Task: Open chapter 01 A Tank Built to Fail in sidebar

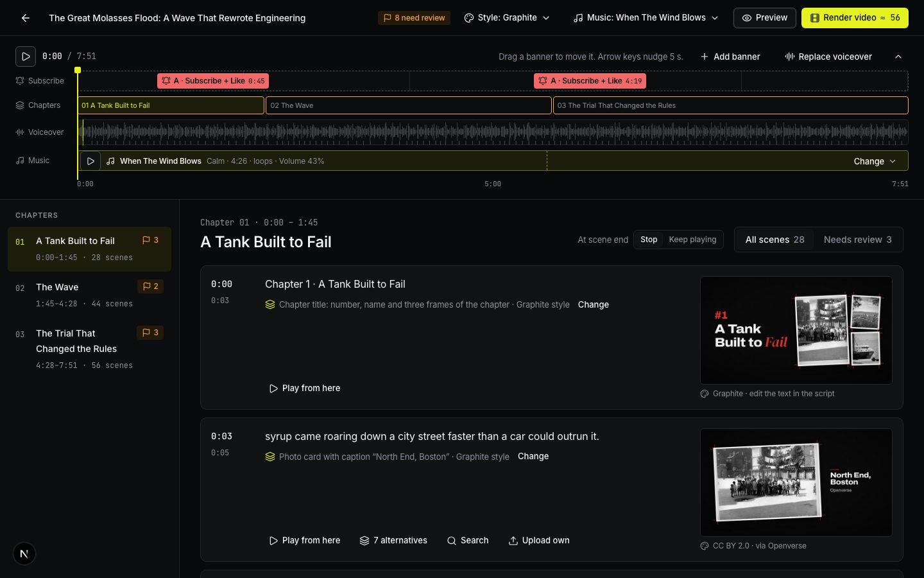Action: click(x=89, y=249)
